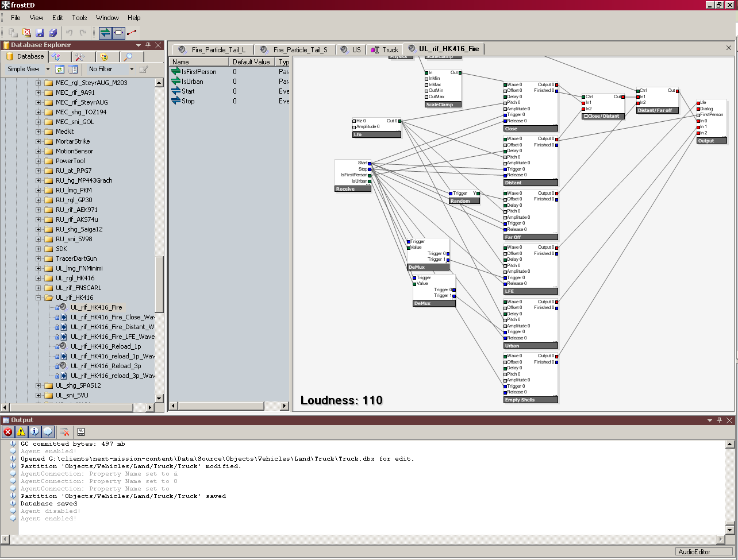Viewport: 738px width, 560px height.
Task: Click the refresh icon beside Simple View
Action: point(59,69)
